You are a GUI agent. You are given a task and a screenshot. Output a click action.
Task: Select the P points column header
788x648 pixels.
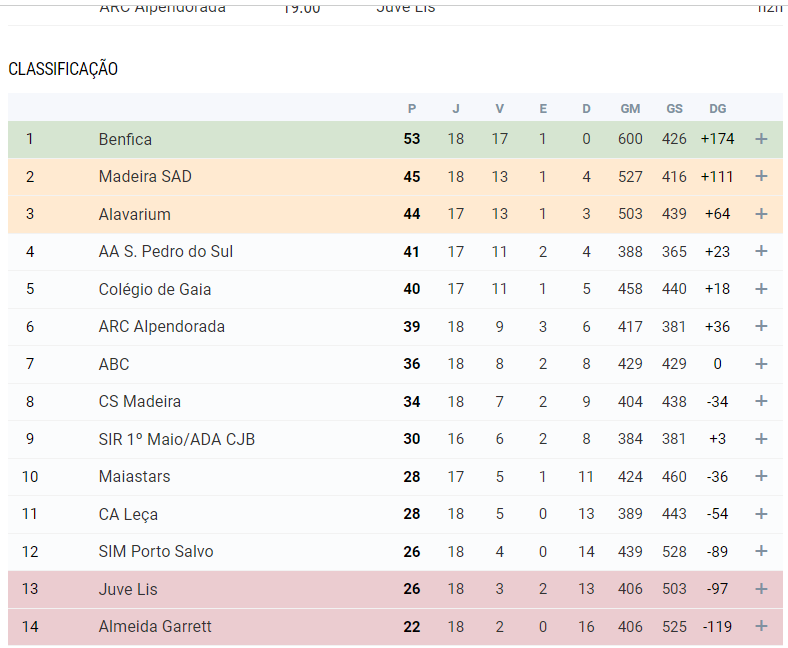(412, 109)
